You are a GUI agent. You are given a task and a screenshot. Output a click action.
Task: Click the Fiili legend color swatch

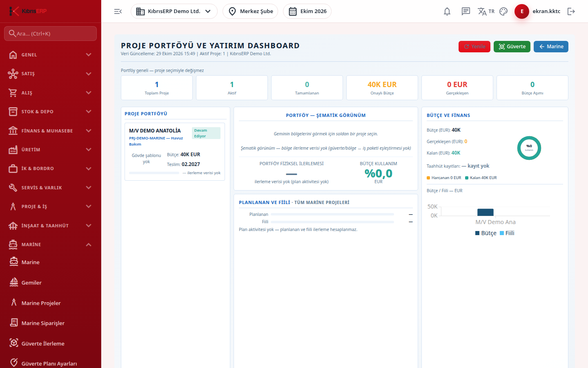tap(502, 233)
